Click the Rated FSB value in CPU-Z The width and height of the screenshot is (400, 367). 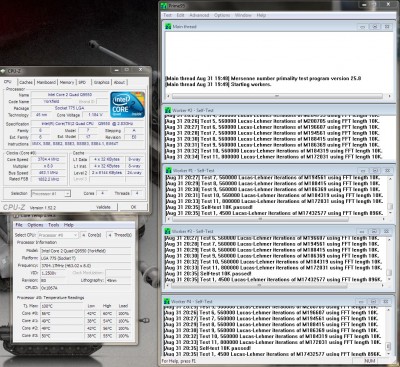[x=48, y=179]
